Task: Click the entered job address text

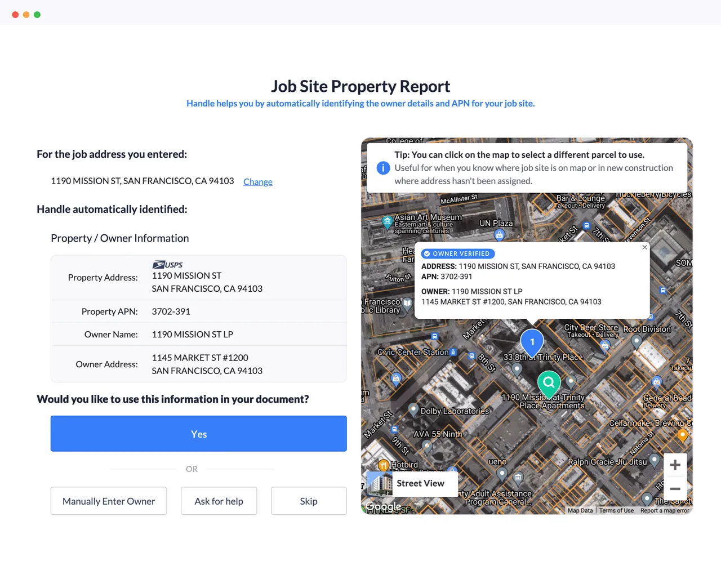Action: click(x=142, y=181)
